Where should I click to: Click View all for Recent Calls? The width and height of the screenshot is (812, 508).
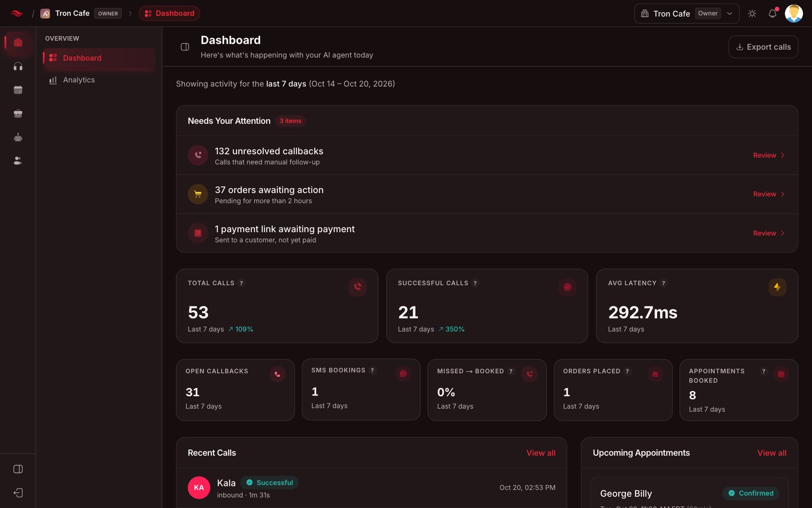click(541, 453)
